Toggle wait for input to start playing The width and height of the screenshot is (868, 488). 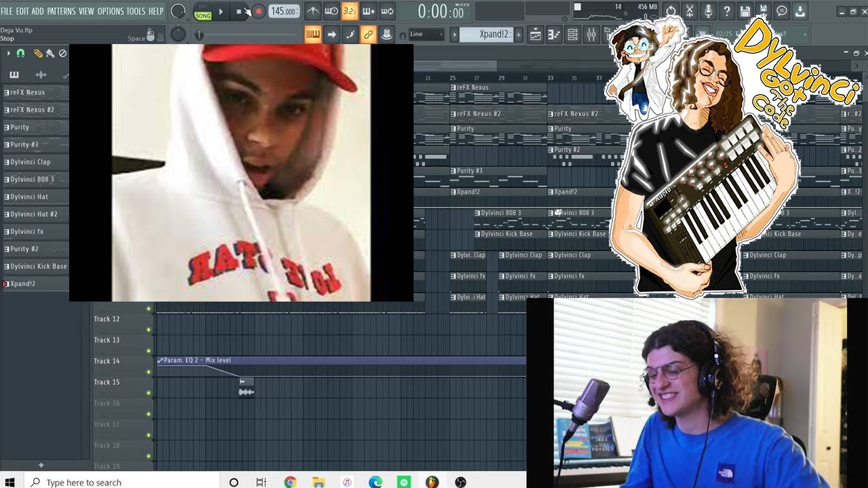(331, 12)
